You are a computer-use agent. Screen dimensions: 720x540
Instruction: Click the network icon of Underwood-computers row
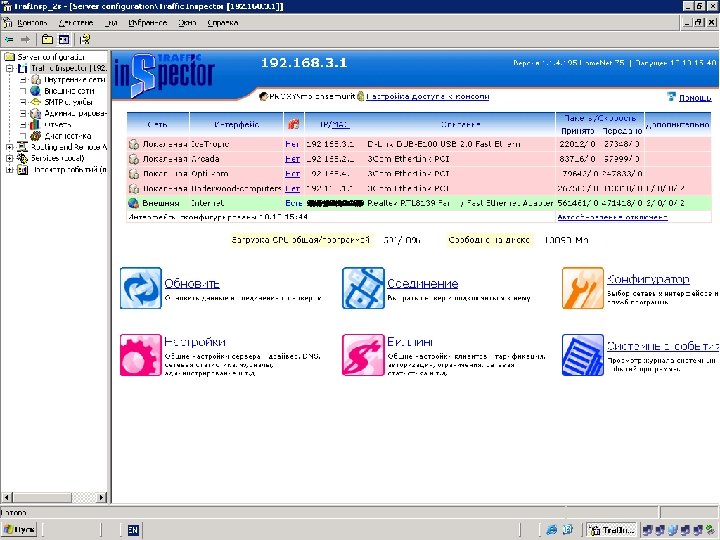[x=134, y=188]
